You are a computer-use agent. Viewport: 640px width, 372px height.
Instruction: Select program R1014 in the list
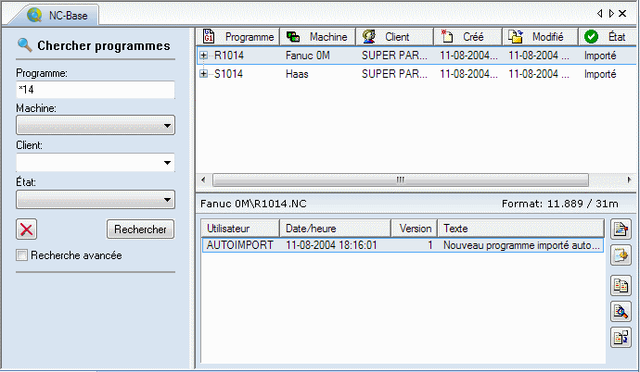click(229, 55)
